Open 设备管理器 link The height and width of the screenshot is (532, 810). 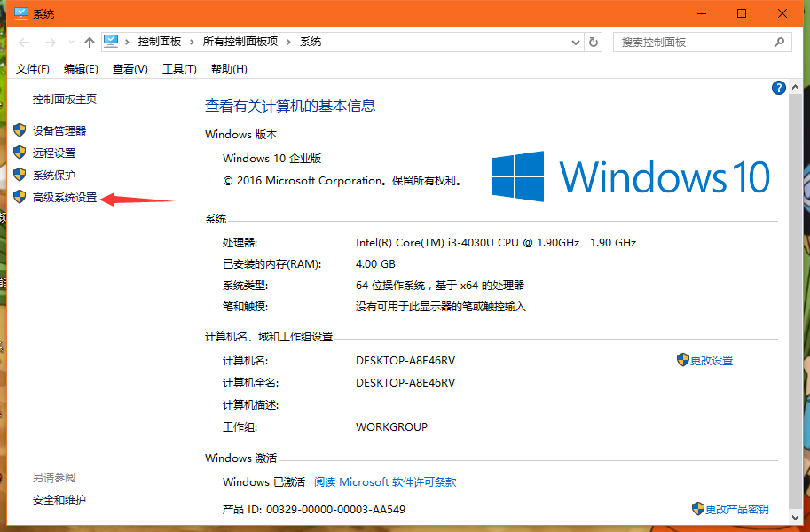pos(59,130)
